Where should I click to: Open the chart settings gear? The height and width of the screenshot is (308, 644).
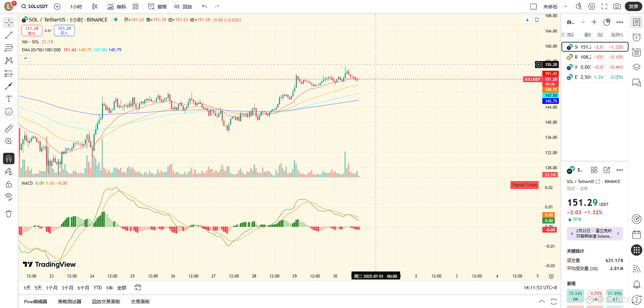(x=592, y=6)
